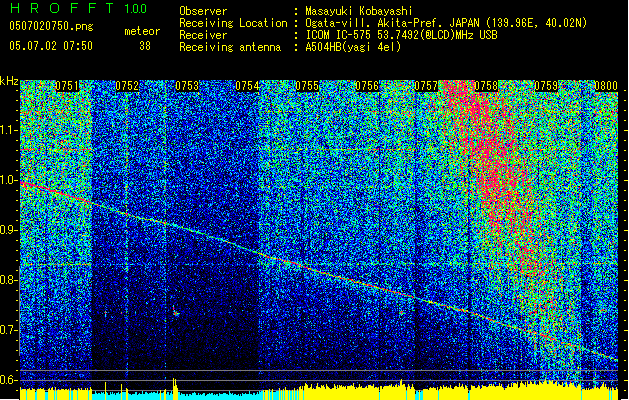The image size is (629, 400).
Task: Click the 0751 time marker
Action: pyautogui.click(x=67, y=86)
